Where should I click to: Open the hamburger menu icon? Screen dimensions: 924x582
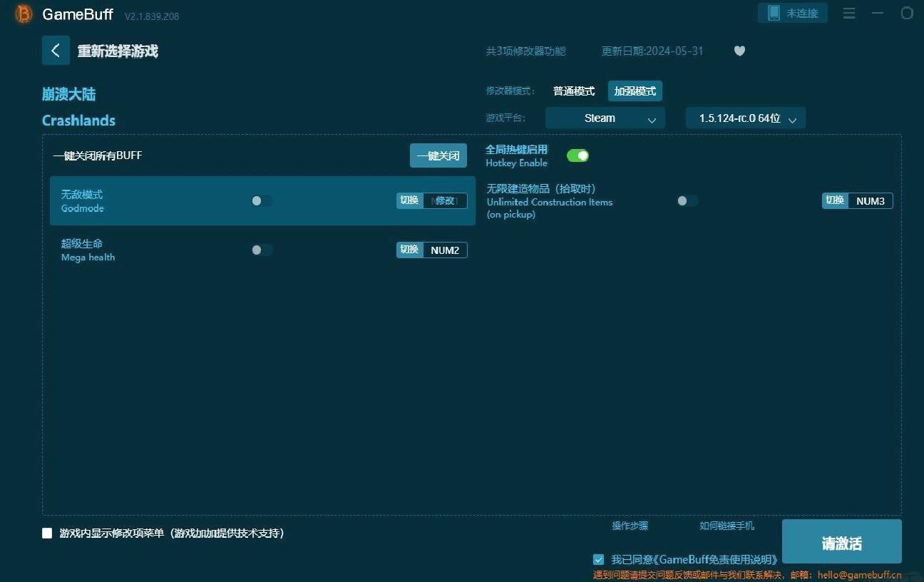click(x=848, y=14)
